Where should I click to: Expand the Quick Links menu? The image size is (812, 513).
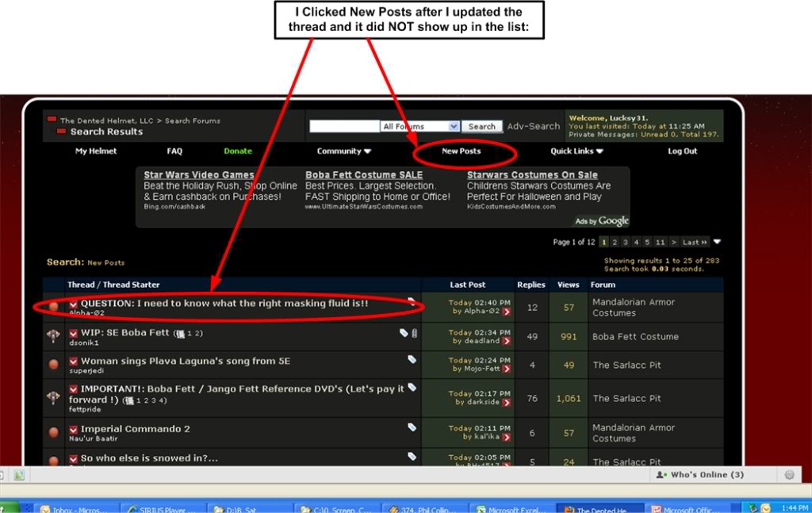(576, 151)
